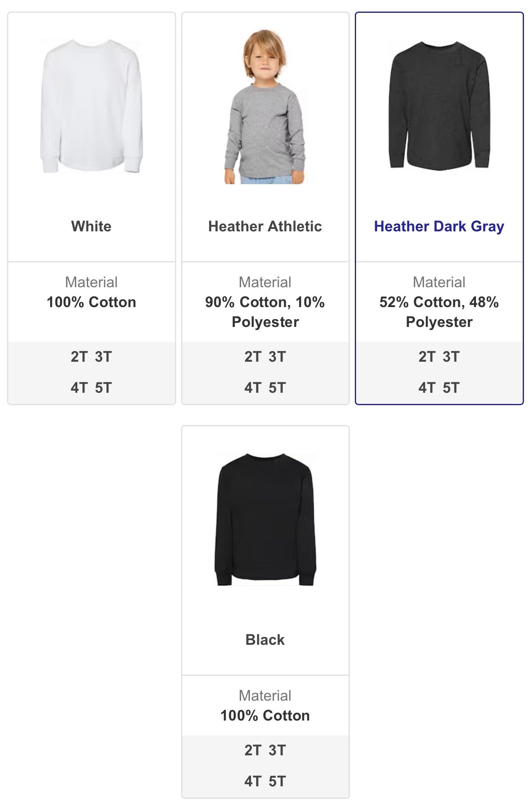Click 100% Cotton text under White

click(91, 302)
